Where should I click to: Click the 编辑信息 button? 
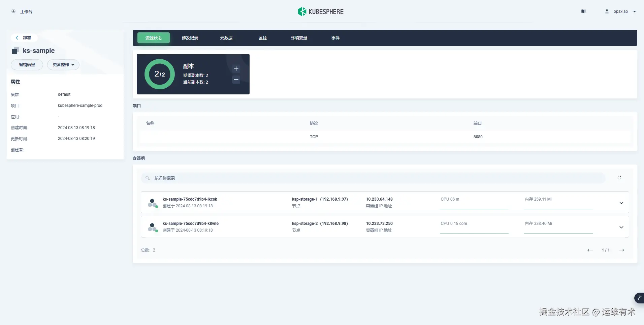[27, 64]
